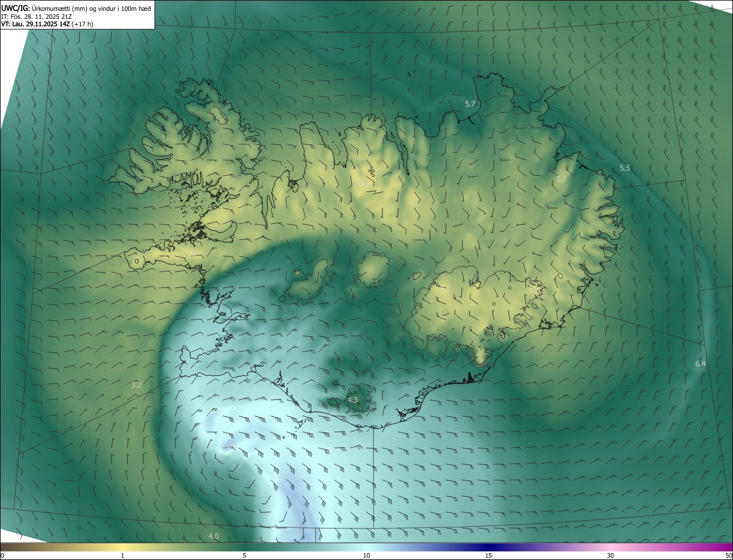Click the 4.3 value label over the glacier
The image size is (733, 560).
tap(353, 400)
